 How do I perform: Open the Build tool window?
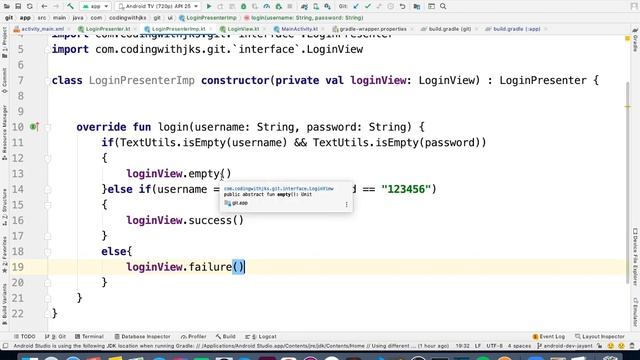tap(226, 336)
